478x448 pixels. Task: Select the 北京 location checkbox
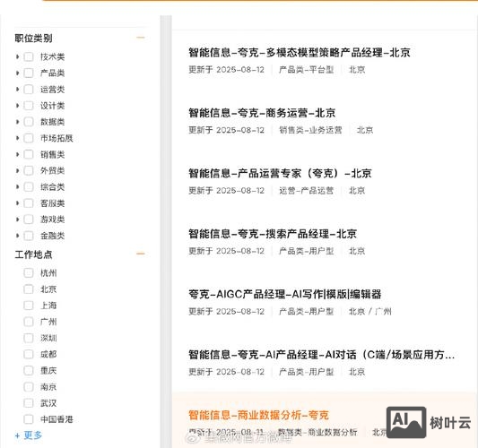pos(29,289)
